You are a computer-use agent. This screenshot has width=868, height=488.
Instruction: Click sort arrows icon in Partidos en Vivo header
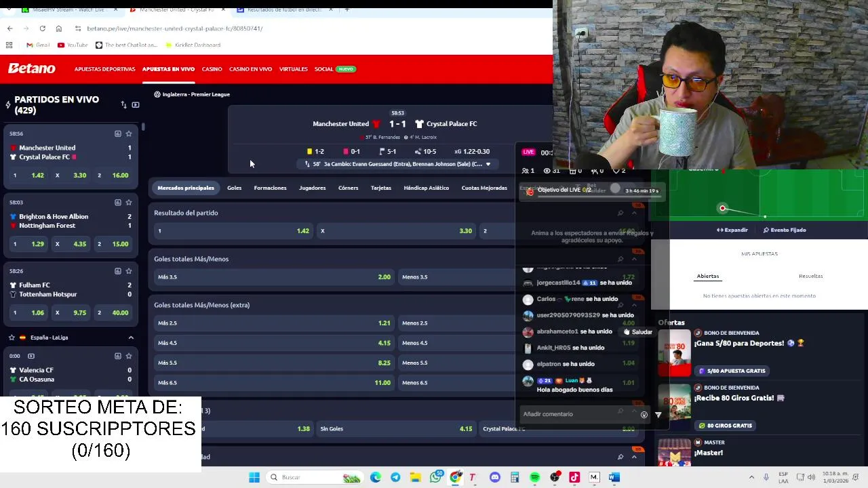click(x=123, y=105)
